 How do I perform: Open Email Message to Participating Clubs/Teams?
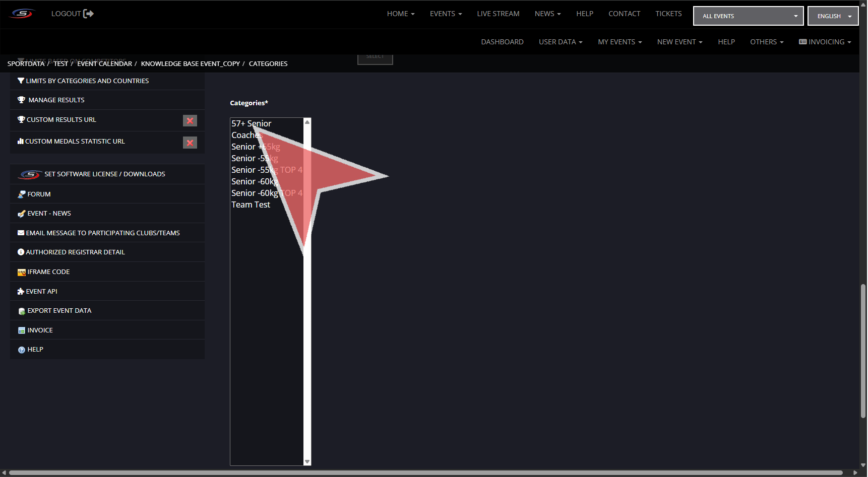click(102, 233)
